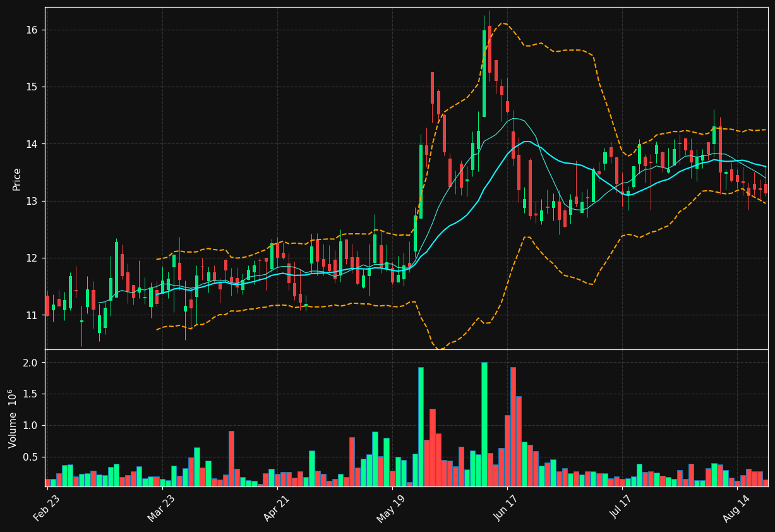Click the 'Jun 17' date label
Viewport: 775px width, 532px height.
(507, 507)
